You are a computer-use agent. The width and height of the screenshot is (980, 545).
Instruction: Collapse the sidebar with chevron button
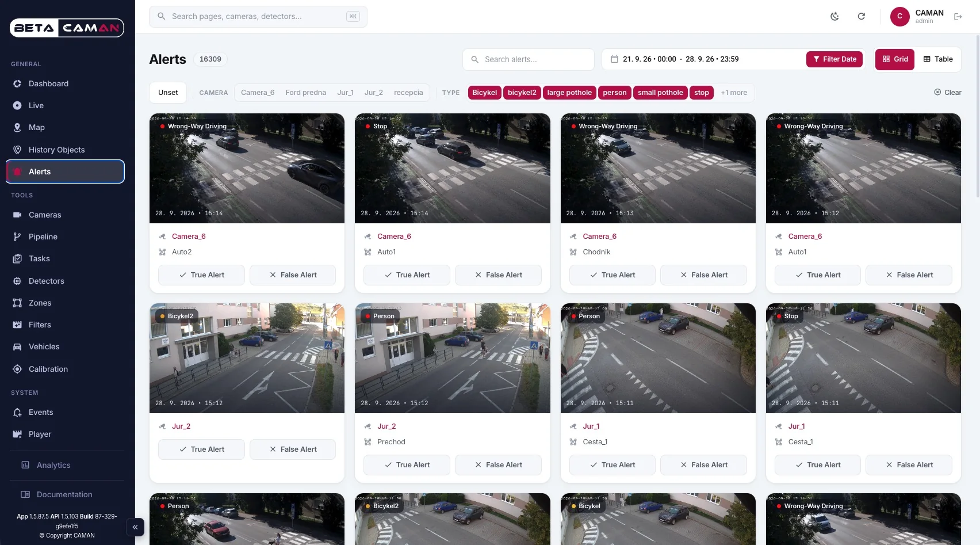(x=135, y=527)
